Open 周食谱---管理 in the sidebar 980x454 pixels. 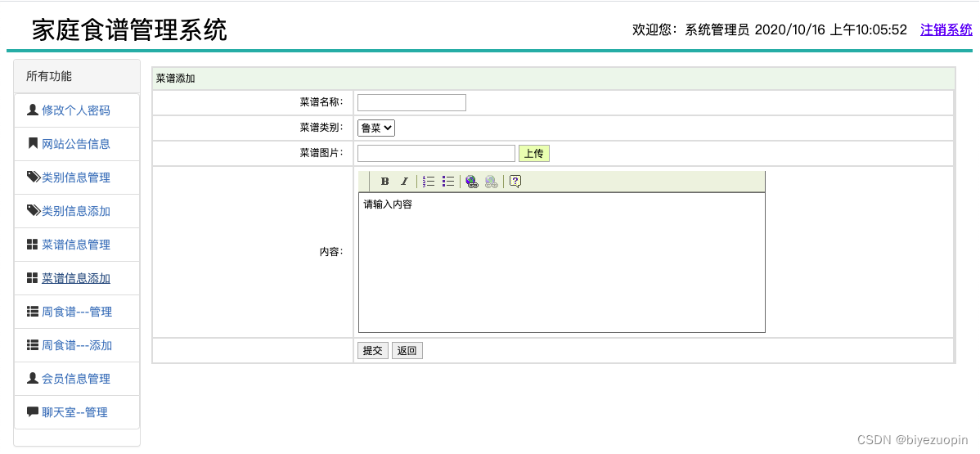click(77, 312)
